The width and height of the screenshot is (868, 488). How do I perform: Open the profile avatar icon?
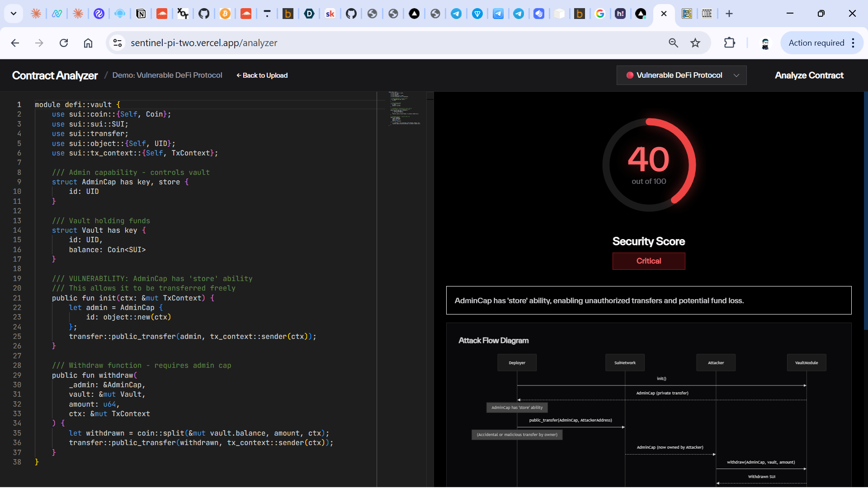765,43
